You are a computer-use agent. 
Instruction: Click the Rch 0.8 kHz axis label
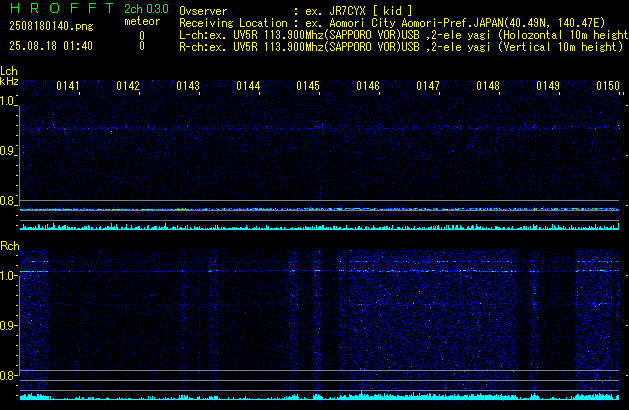(8, 375)
